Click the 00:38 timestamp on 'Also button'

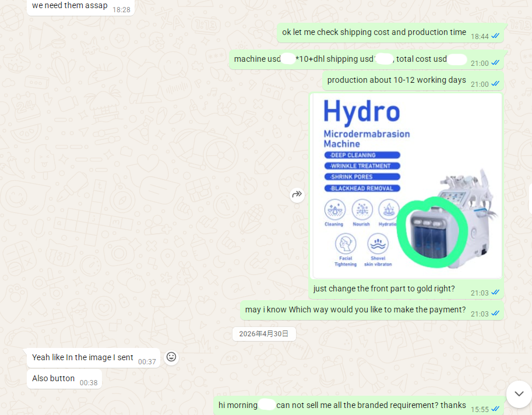tap(89, 383)
